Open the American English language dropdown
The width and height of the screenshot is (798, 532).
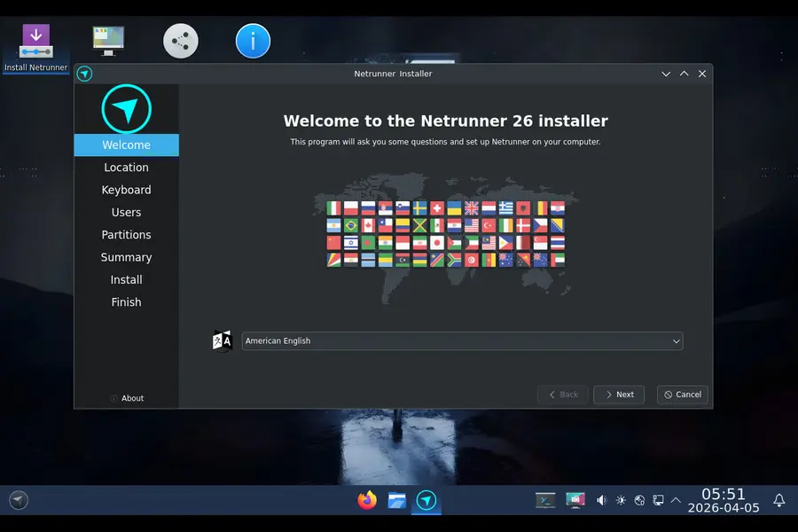461,340
